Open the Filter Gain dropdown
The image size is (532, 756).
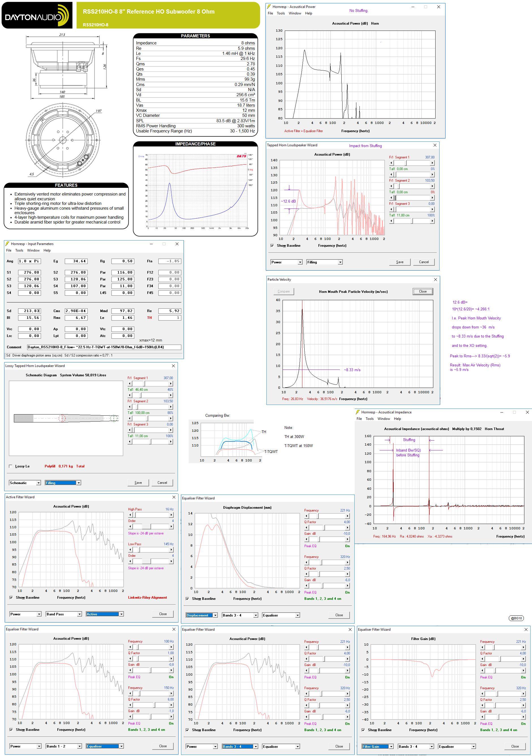tap(378, 746)
